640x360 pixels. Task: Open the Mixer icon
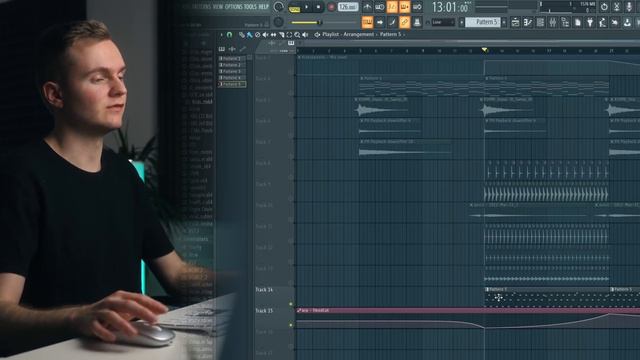pos(553,22)
